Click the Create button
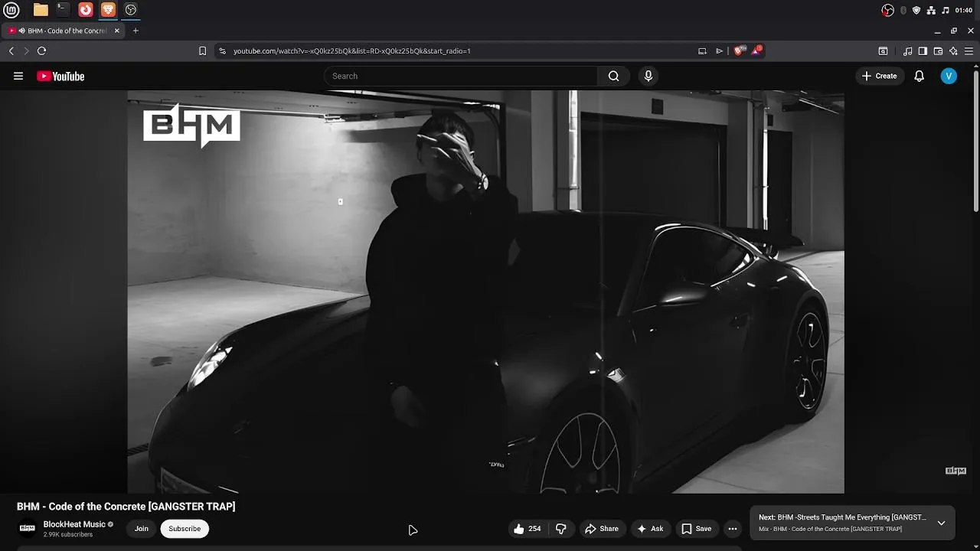Screen dimensions: 980x551 pyautogui.click(x=879, y=76)
